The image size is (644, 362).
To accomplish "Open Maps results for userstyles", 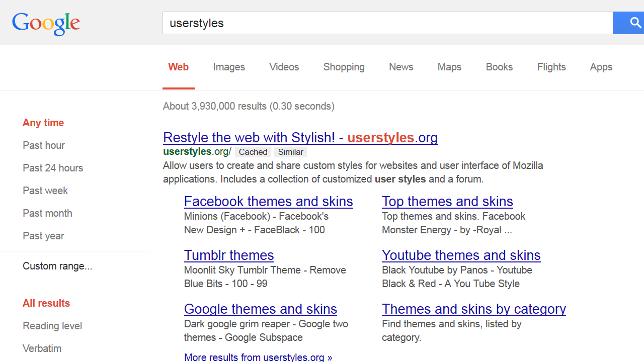I will (x=449, y=67).
